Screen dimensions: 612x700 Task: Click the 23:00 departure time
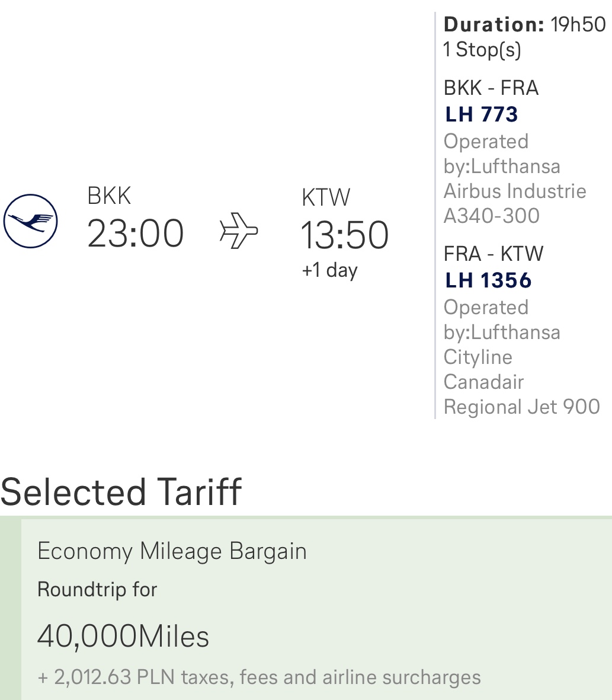(135, 233)
